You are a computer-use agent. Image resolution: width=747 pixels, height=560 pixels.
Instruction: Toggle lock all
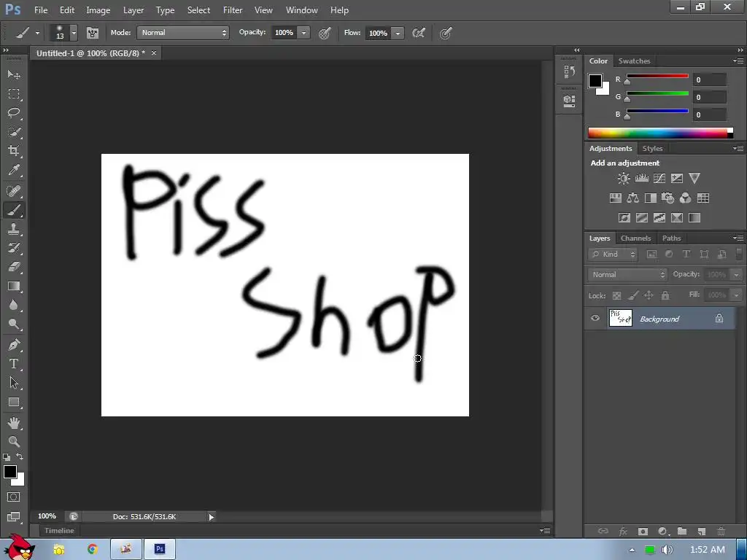(x=665, y=296)
